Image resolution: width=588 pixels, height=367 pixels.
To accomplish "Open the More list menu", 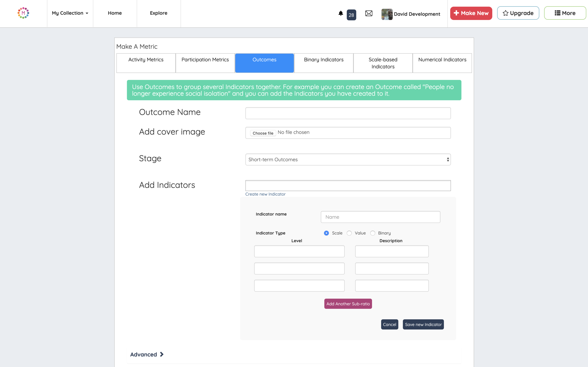I will pos(565,13).
